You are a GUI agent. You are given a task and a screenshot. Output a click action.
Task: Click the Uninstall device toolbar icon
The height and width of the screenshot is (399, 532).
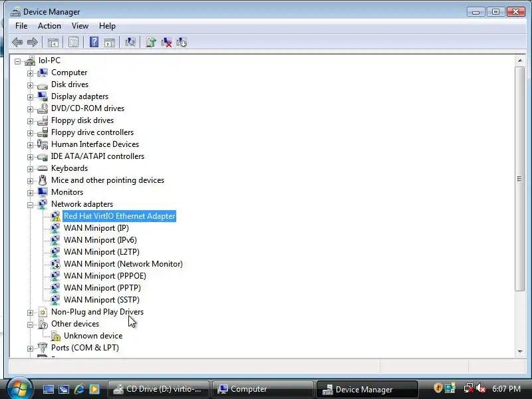click(x=166, y=43)
